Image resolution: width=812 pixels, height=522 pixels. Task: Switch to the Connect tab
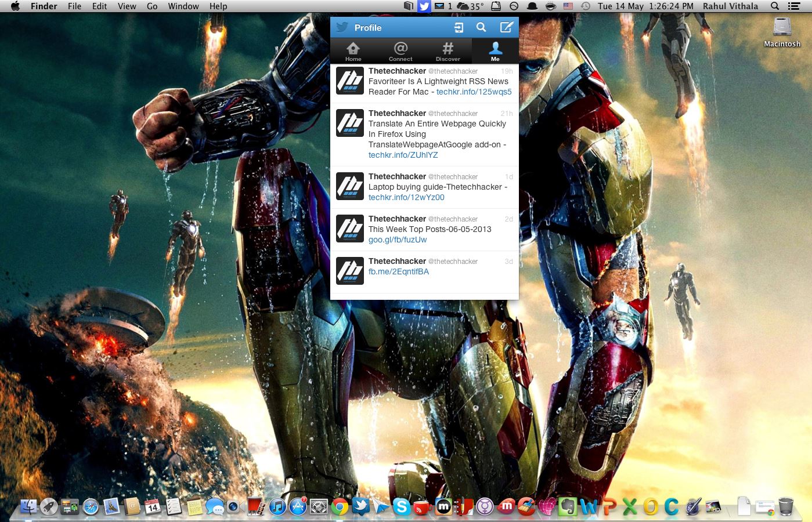400,51
